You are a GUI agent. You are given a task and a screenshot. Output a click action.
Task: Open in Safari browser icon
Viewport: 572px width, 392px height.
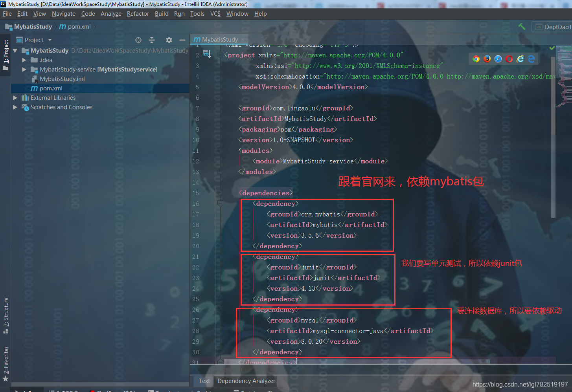pyautogui.click(x=498, y=59)
